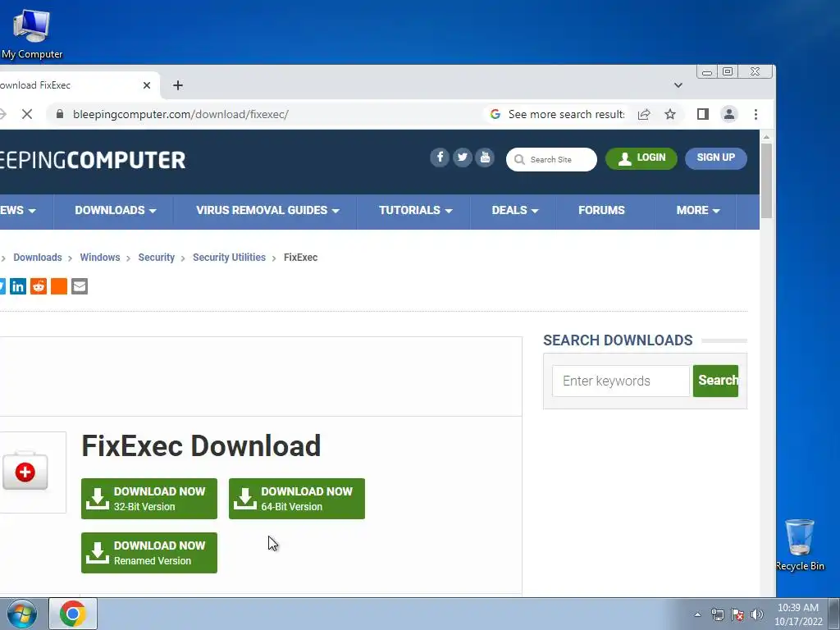This screenshot has width=840, height=630.
Task: Expand Virus Removal Guides menu
Action: click(x=268, y=211)
